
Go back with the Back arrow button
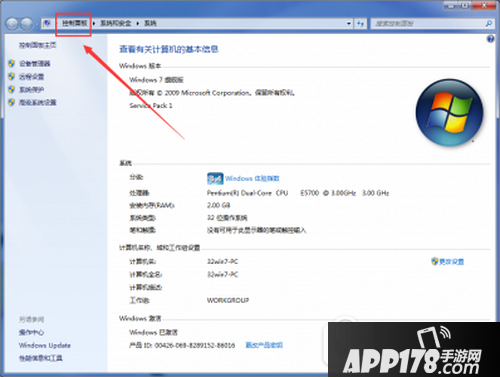(12, 23)
